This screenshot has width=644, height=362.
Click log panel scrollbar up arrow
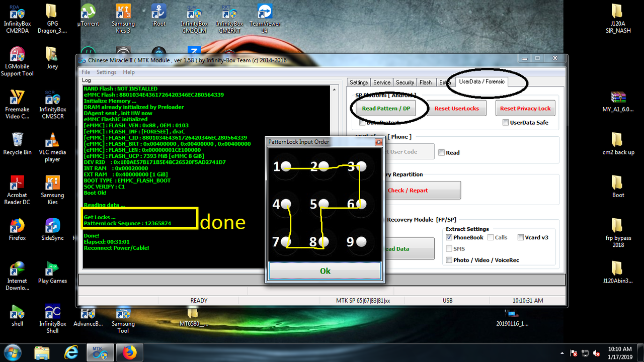[x=333, y=89]
